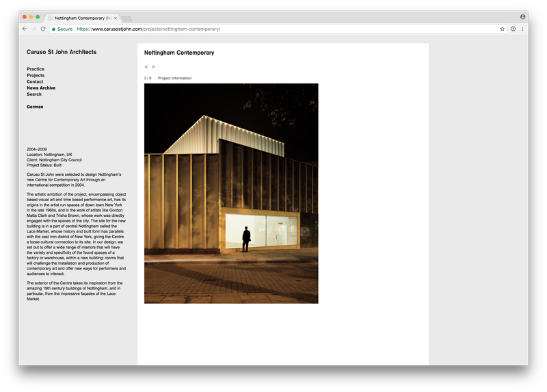Go back with browser back arrow
The width and height of the screenshot is (547, 392).
click(x=25, y=29)
